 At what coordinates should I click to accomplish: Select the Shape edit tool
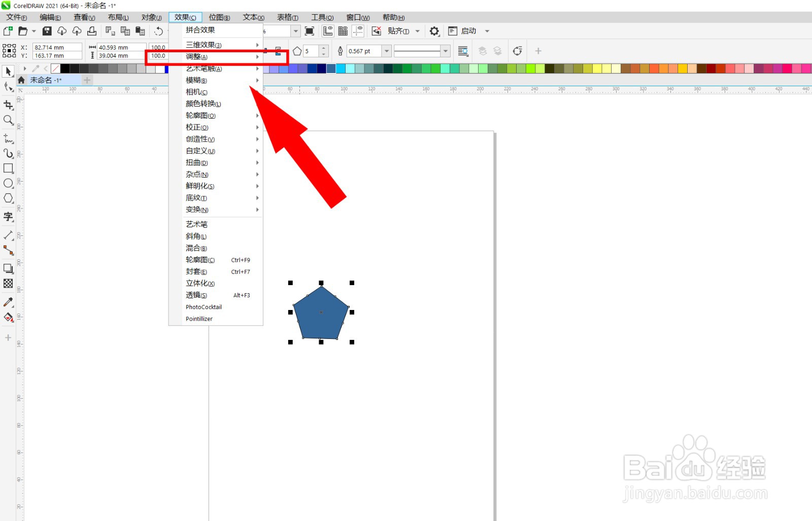coord(8,87)
